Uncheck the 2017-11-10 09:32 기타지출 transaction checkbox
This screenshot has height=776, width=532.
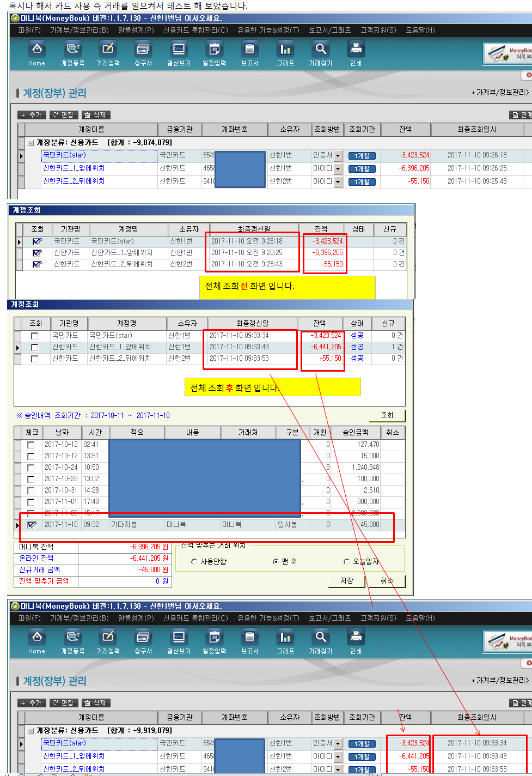tap(31, 525)
